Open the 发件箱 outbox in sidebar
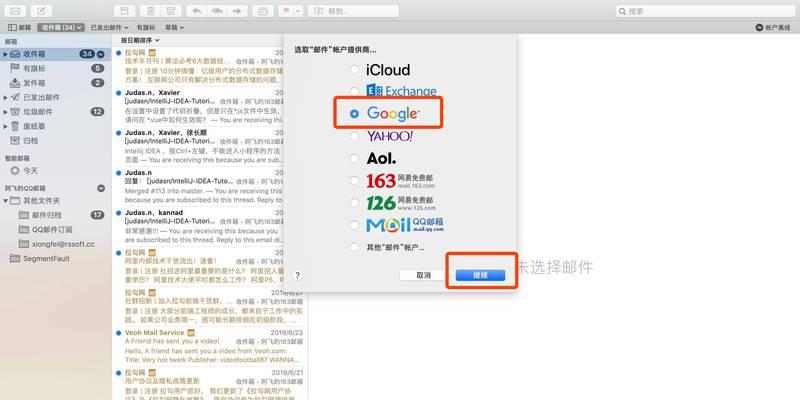800x400 pixels. 55,83
